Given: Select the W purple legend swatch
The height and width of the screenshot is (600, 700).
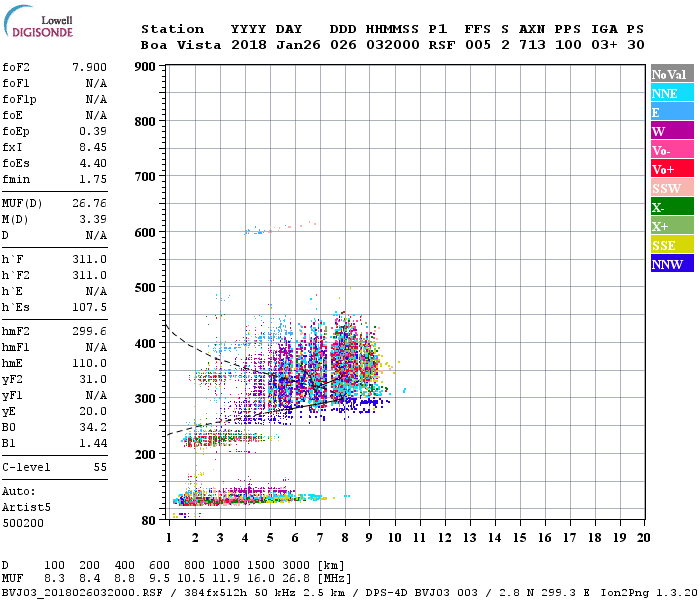Looking at the screenshot, I should point(672,131).
